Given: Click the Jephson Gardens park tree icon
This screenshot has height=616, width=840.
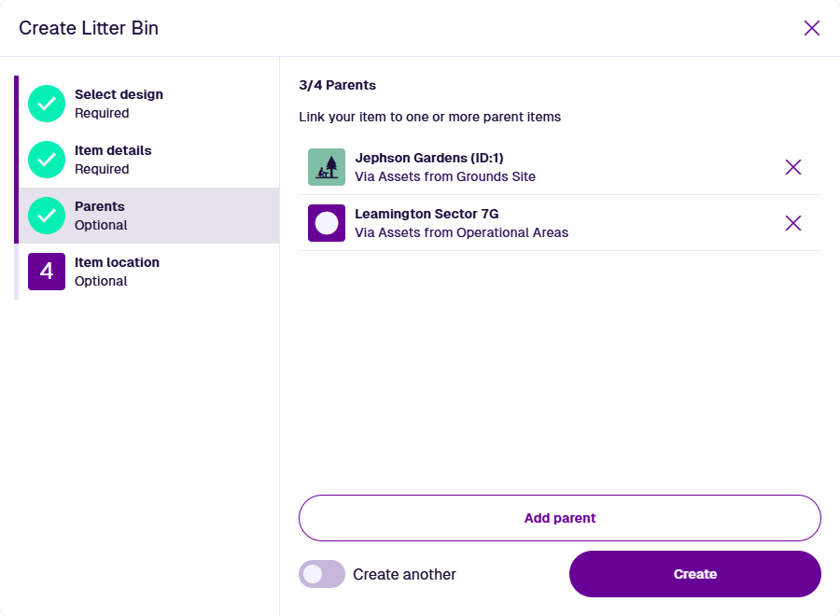Looking at the screenshot, I should [327, 167].
